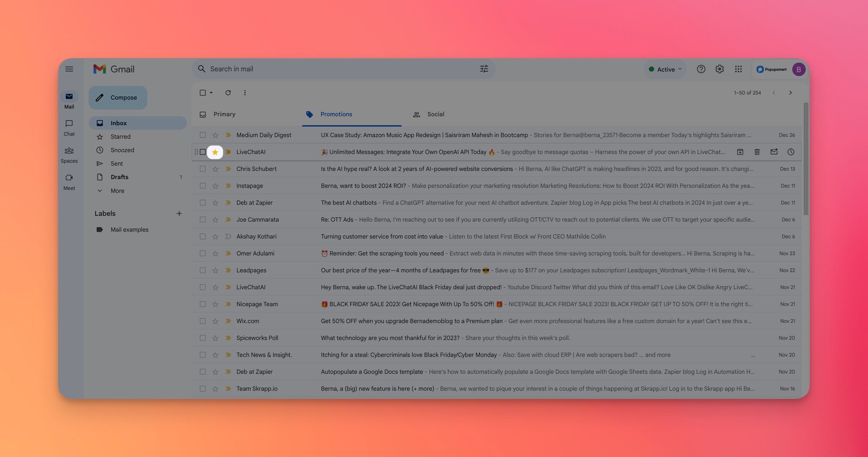
Task: Click the Search in mail field
Action: [343, 69]
